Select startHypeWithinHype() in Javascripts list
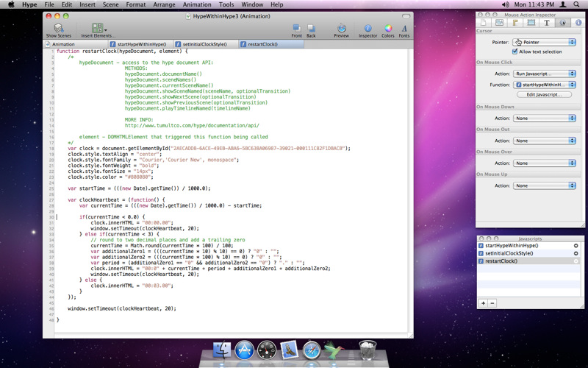This screenshot has width=588, height=368. click(512, 245)
